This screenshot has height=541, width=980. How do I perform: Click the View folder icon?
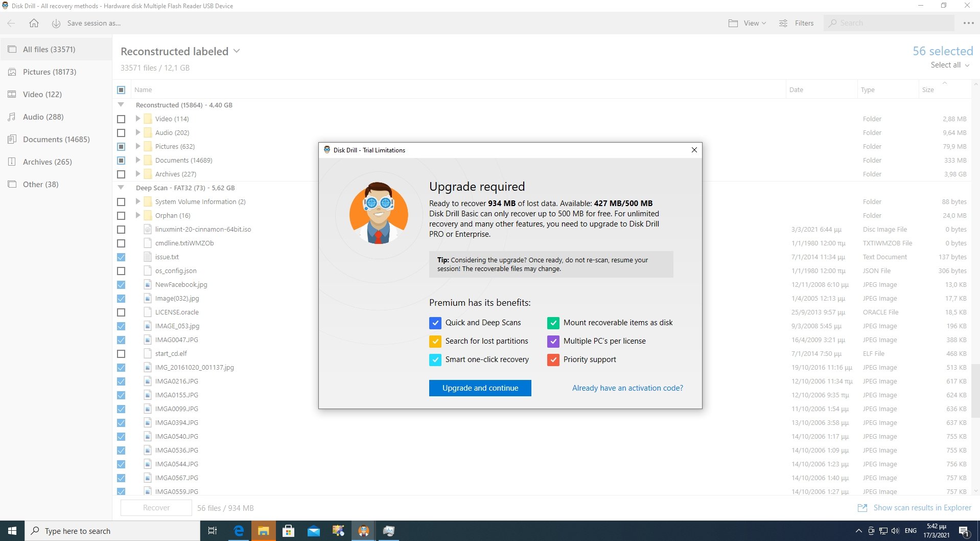coord(733,23)
